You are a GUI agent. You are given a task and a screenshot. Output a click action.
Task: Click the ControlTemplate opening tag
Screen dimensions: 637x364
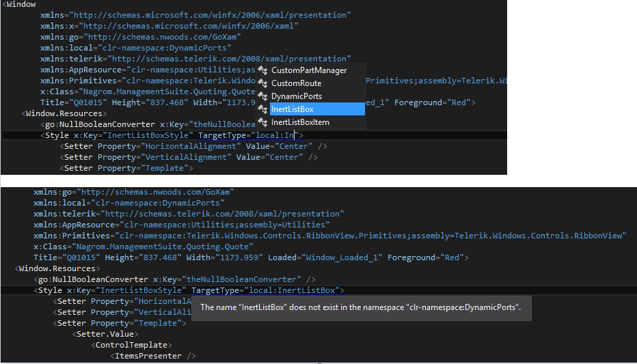point(131,345)
